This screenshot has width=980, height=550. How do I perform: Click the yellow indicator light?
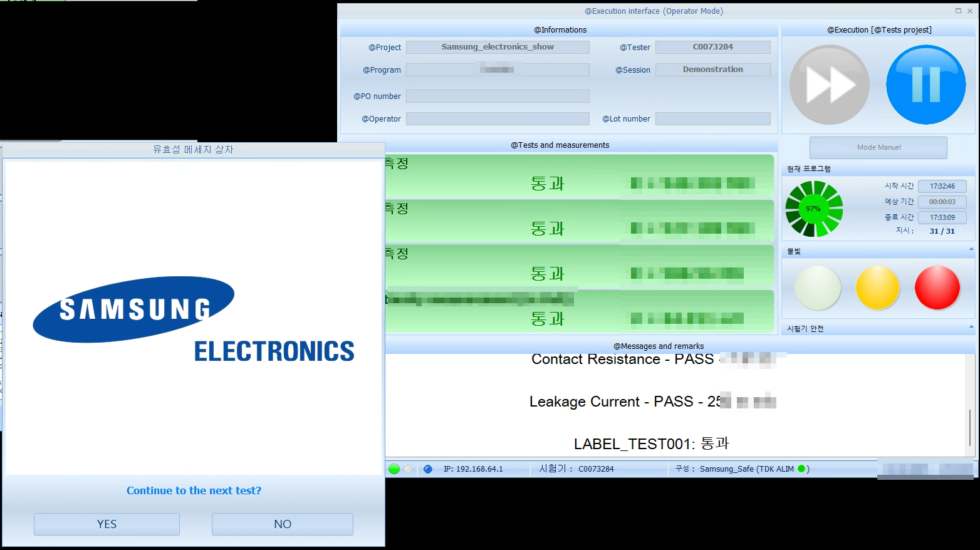pos(877,288)
